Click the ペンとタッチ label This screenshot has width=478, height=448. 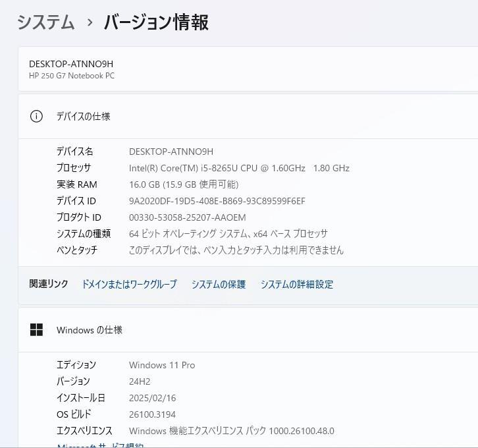click(77, 250)
